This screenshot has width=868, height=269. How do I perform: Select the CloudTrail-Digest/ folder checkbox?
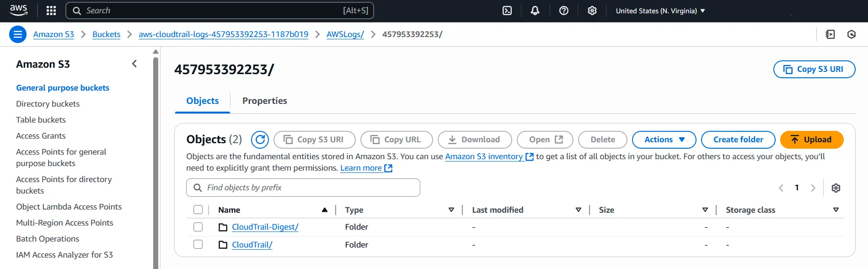tap(198, 227)
